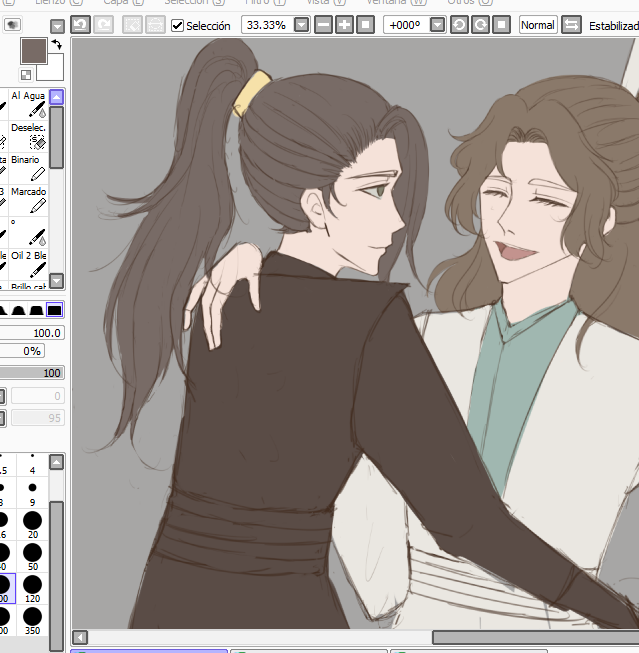
Task: Click the Estabilizador label
Action: [614, 26]
